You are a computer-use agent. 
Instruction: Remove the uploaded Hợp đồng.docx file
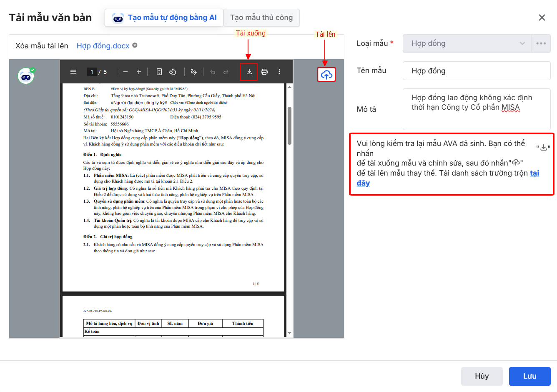coord(135,45)
